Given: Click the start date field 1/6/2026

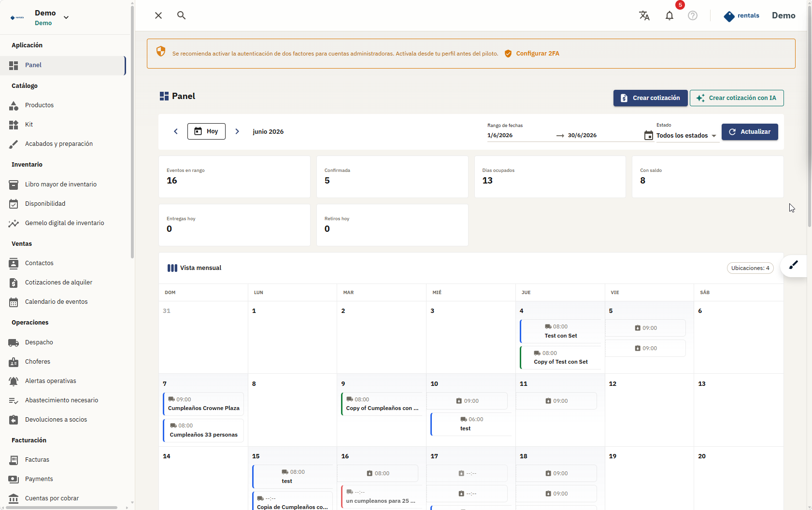Looking at the screenshot, I should pos(520,135).
